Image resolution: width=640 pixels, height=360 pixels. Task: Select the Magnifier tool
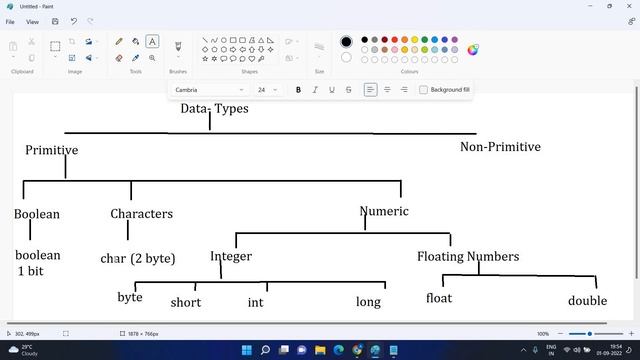(x=152, y=58)
